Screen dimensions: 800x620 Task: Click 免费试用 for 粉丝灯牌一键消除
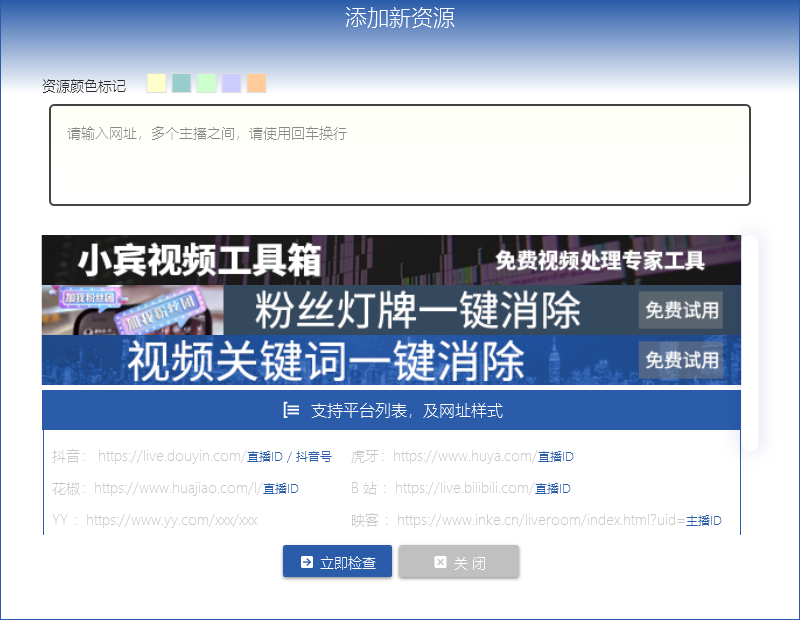pos(680,310)
